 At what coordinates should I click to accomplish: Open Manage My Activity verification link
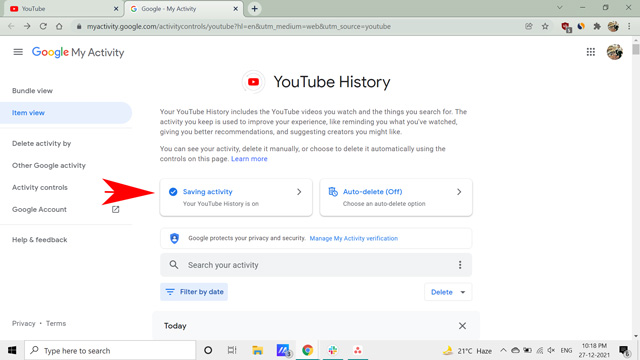tap(353, 238)
